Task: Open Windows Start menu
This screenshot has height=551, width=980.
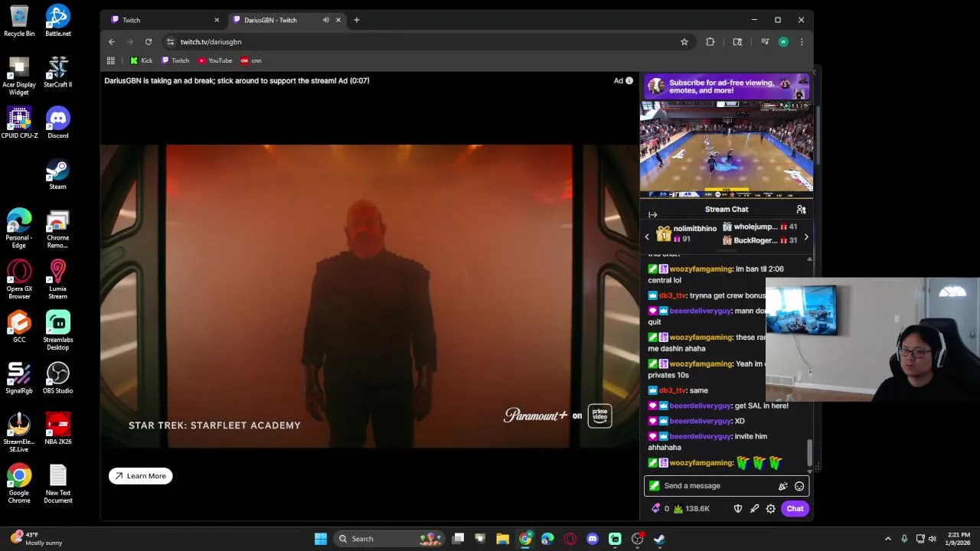Action: tap(321, 539)
